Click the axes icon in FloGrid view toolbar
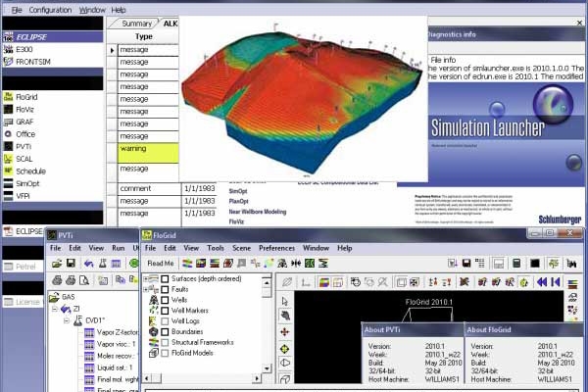 [x=306, y=282]
